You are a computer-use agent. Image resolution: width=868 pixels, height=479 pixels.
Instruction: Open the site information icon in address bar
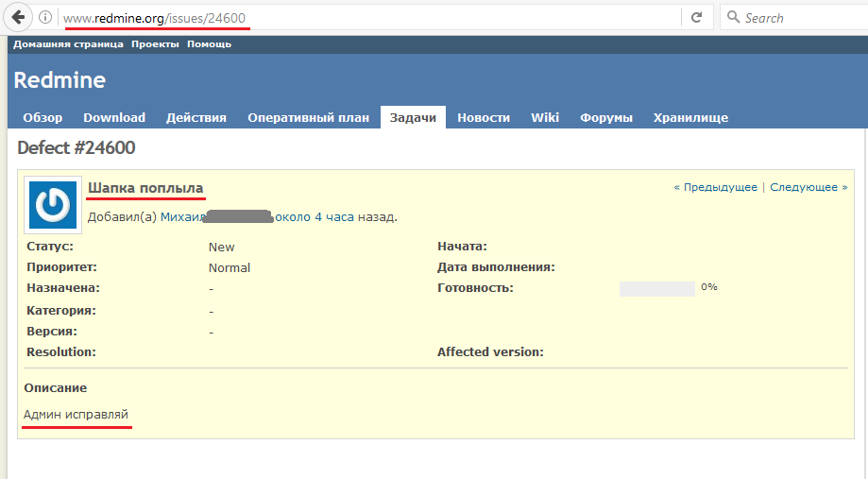coord(45,18)
